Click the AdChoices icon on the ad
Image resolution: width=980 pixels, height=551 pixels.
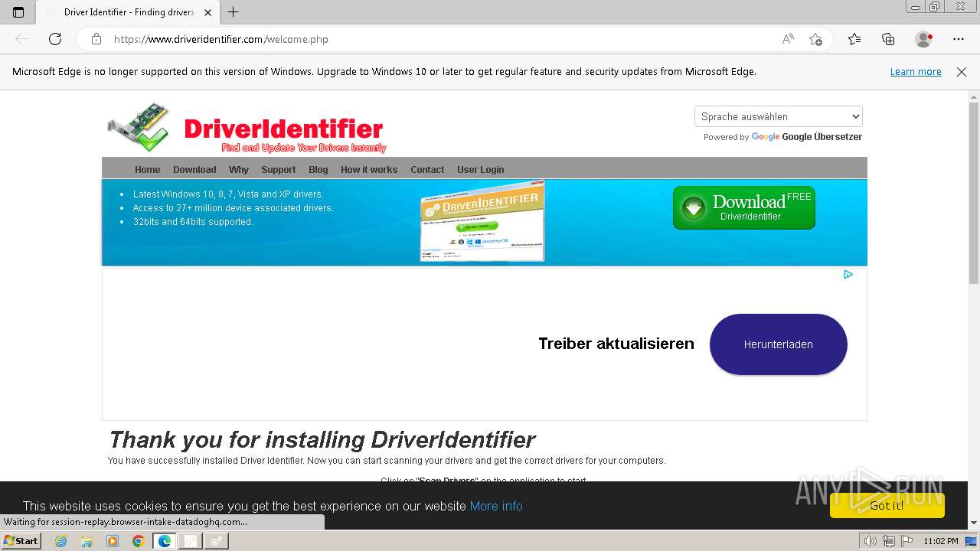click(x=848, y=275)
